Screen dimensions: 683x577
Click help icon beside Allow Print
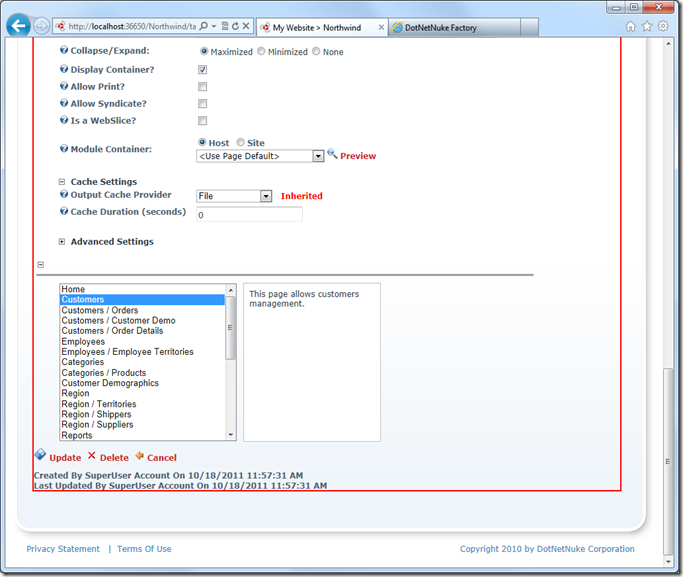click(64, 86)
